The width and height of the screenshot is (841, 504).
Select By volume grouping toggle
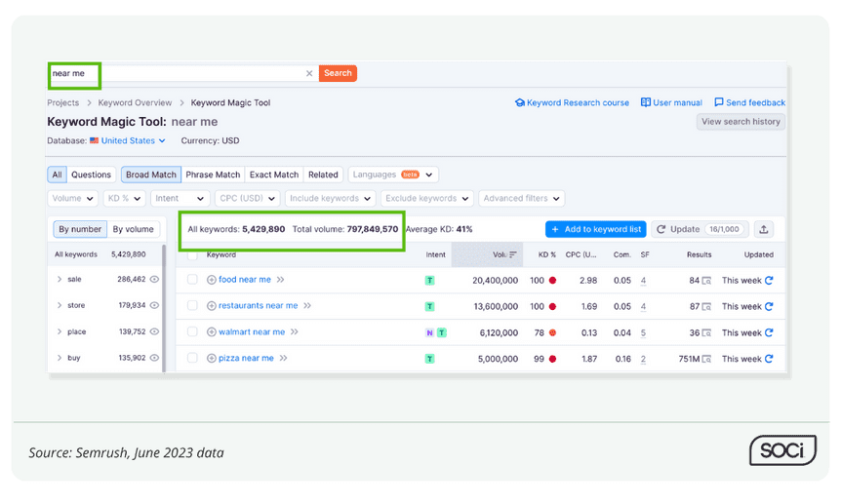tap(133, 229)
